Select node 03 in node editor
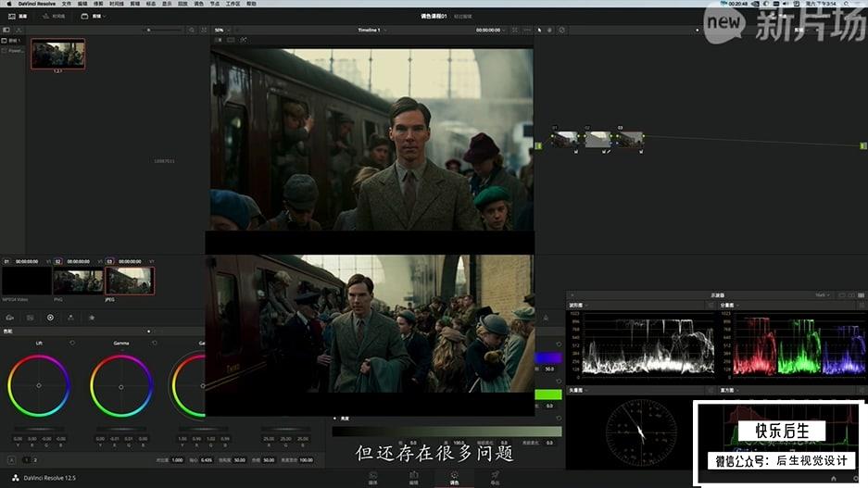 coord(630,140)
